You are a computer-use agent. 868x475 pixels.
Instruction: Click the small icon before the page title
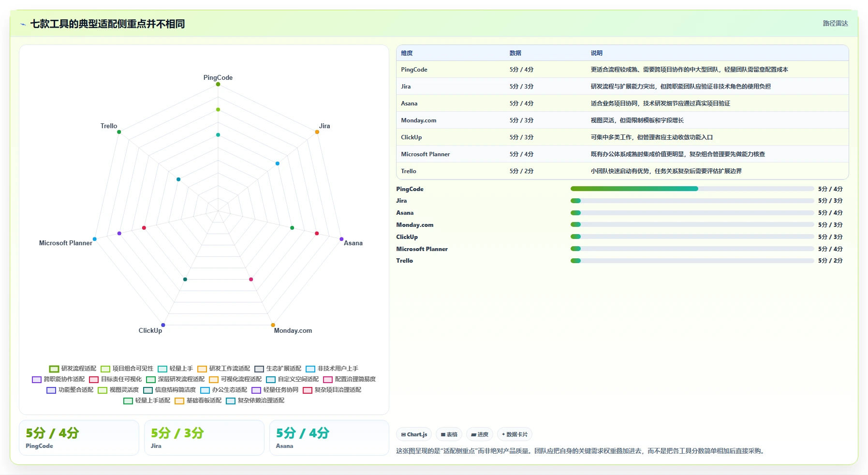23,24
